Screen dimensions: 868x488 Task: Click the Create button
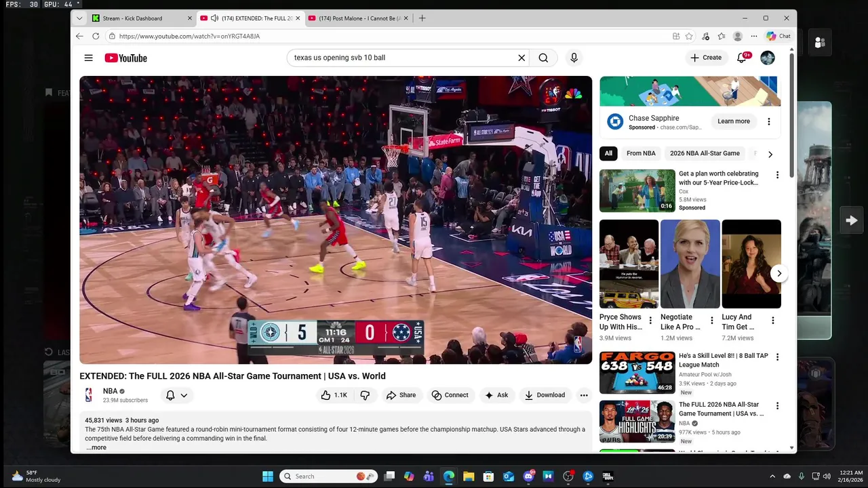707,58
